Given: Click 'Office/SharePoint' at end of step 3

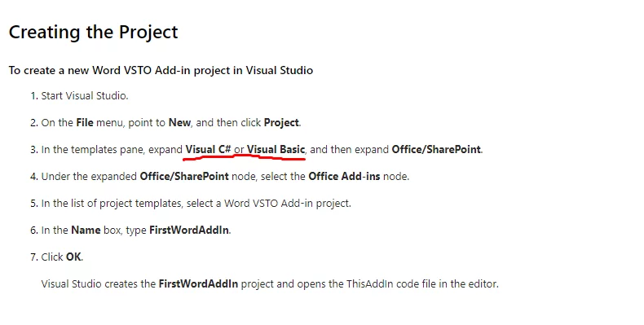Looking at the screenshot, I should 436,149.
